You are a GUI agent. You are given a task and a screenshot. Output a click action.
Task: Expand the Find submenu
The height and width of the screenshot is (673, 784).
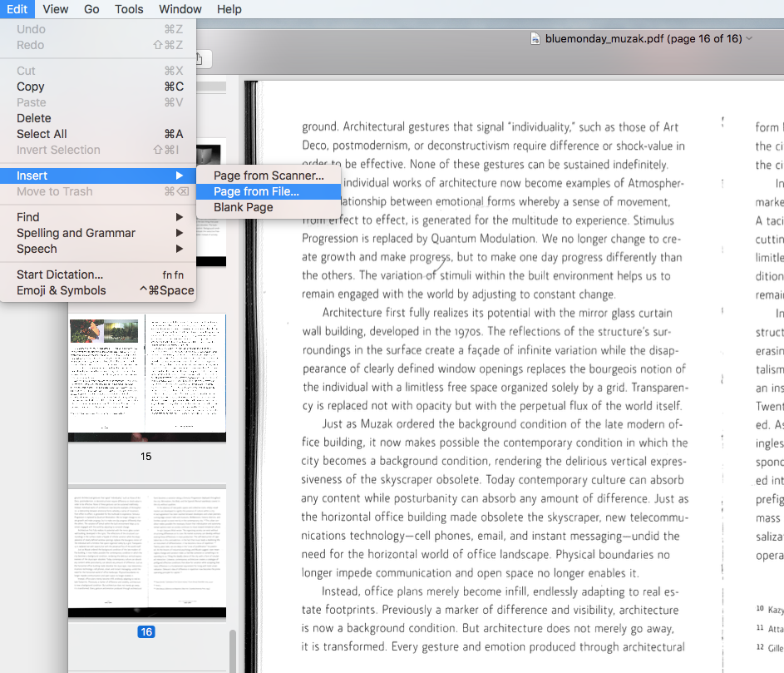(x=98, y=217)
